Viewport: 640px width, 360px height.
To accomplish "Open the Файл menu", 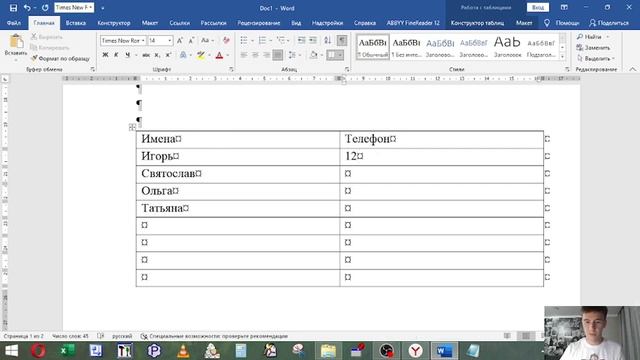I will (x=13, y=23).
